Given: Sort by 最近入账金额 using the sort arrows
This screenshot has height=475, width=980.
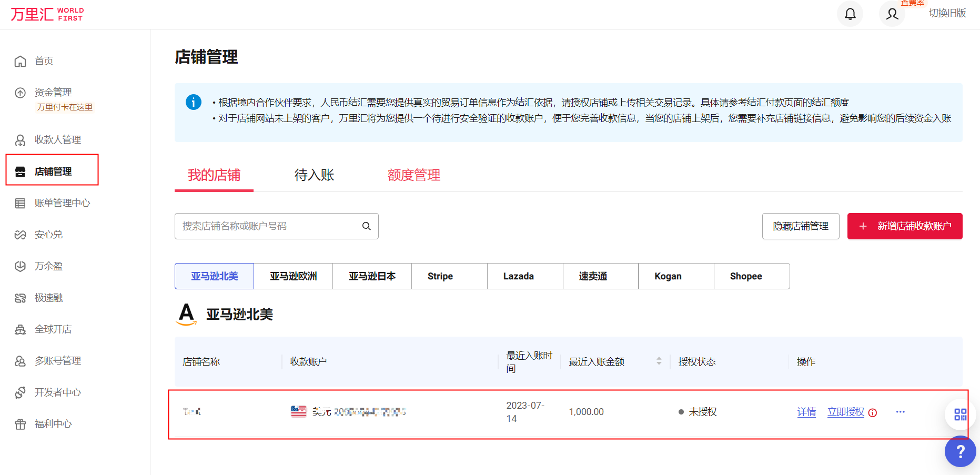Looking at the screenshot, I should 660,361.
